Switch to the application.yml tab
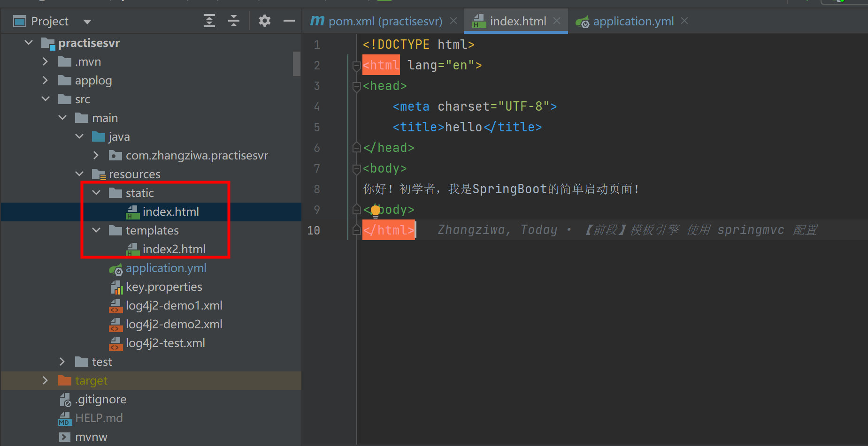Image resolution: width=868 pixels, height=446 pixels. click(633, 21)
